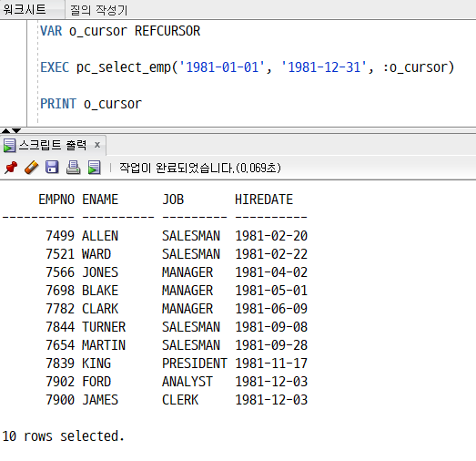Select the name JONES

click(x=100, y=272)
